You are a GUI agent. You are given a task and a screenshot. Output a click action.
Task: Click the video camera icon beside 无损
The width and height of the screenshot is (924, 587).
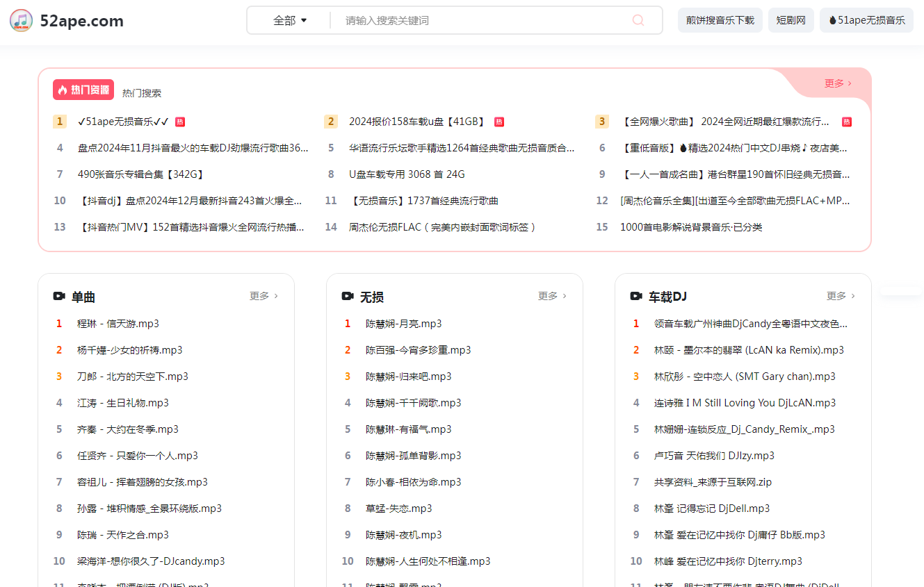click(x=348, y=297)
